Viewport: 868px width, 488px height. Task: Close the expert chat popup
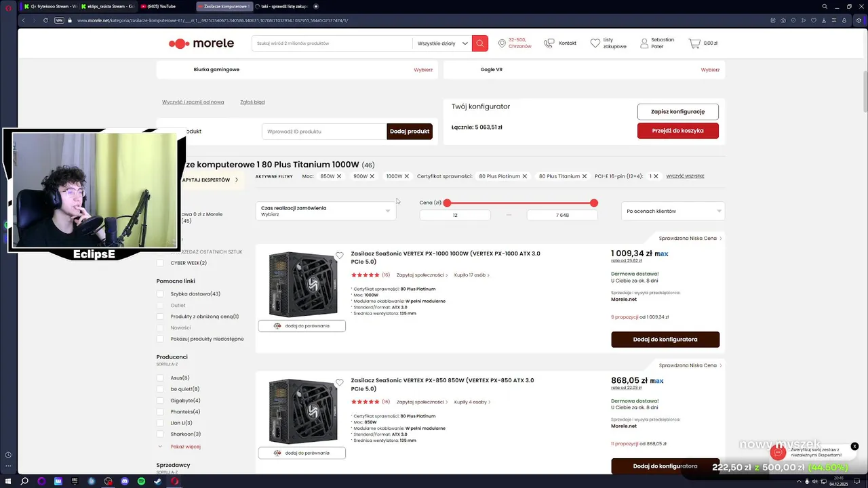(x=854, y=446)
